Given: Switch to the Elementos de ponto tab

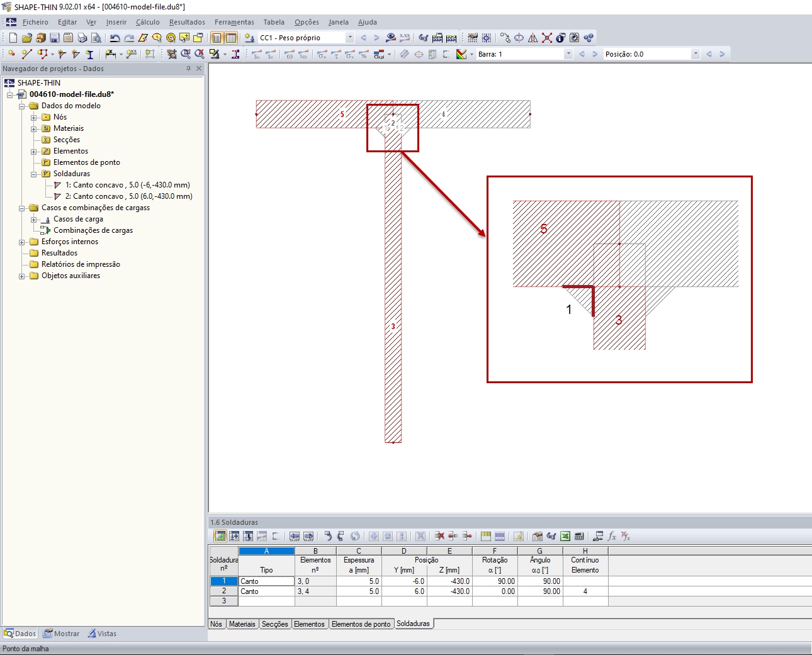Looking at the screenshot, I should coord(361,624).
